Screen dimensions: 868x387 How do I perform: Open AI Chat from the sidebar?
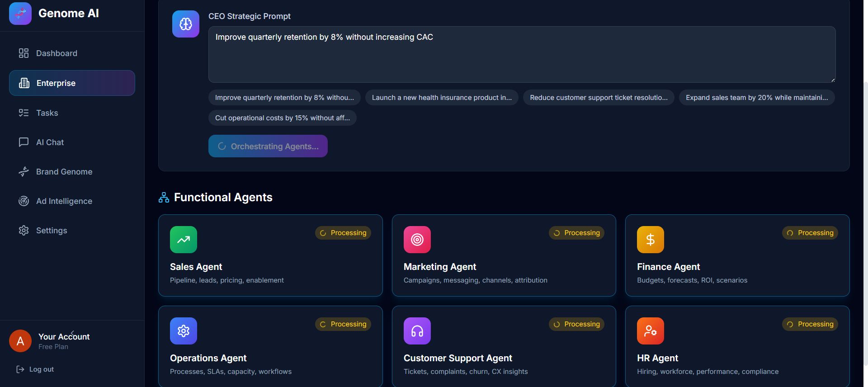[x=72, y=142]
